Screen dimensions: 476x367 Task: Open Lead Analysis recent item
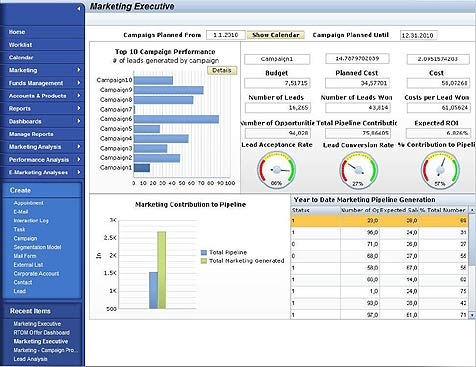(x=30, y=359)
